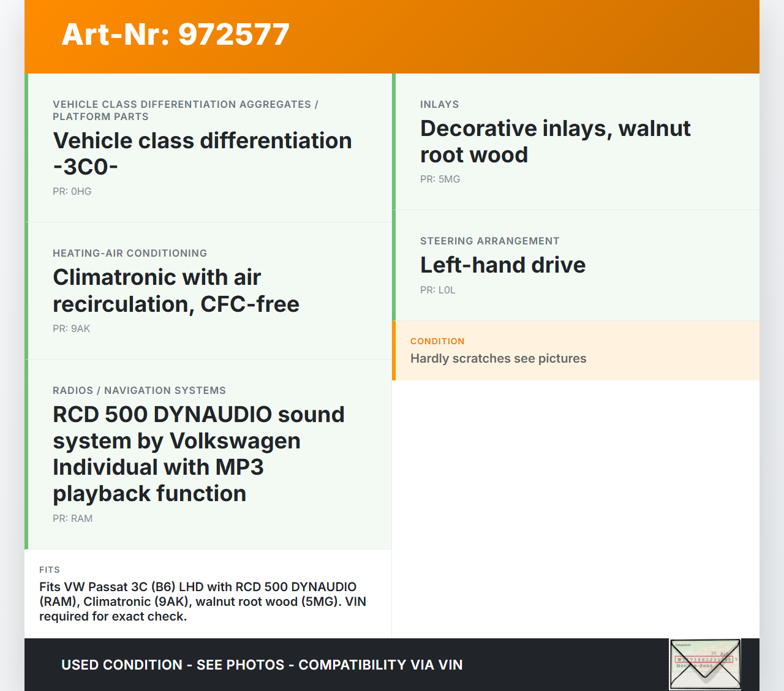
Task: Click the STEERING ARRANGEMENT category label
Action: coord(489,241)
